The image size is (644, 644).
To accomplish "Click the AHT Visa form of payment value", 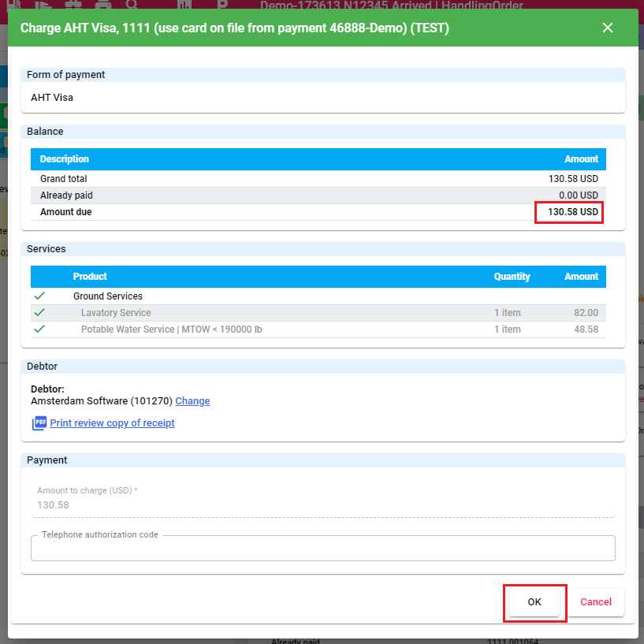I will click(x=52, y=98).
